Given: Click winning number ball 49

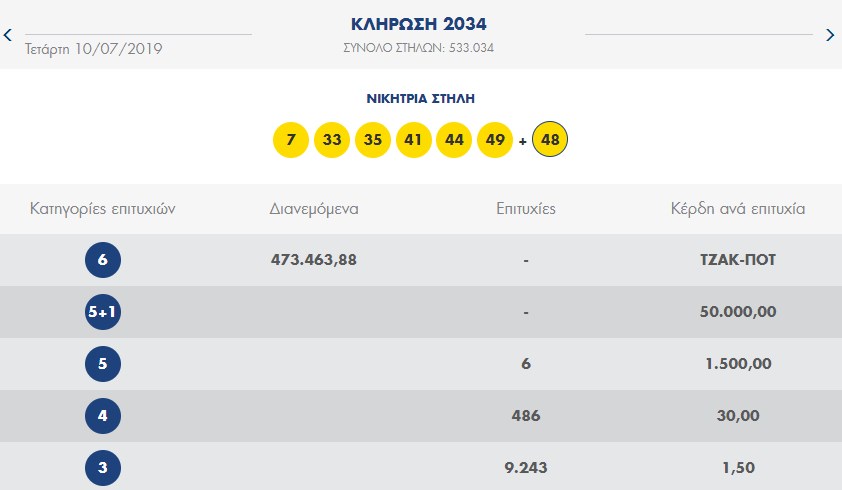Looking at the screenshot, I should (x=495, y=140).
